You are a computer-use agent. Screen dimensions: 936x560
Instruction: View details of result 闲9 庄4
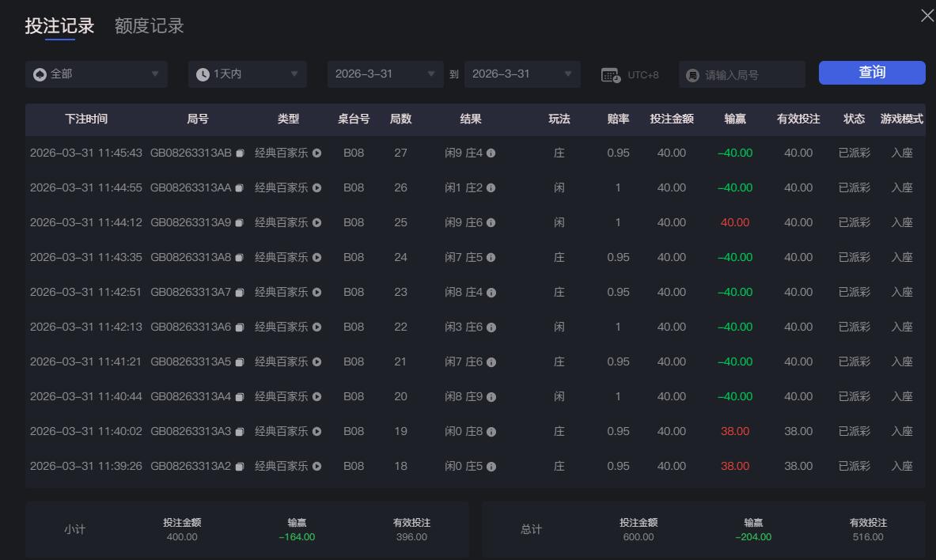click(x=492, y=153)
